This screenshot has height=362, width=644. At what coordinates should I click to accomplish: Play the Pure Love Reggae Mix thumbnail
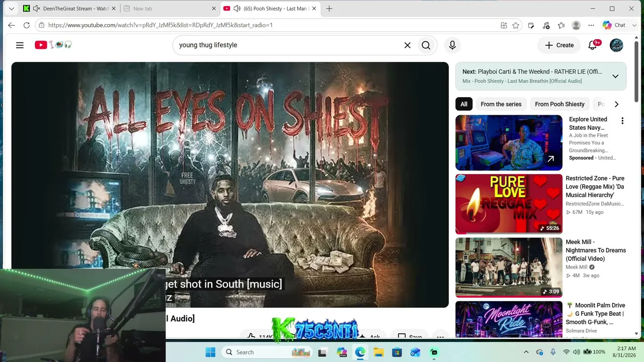pos(509,204)
